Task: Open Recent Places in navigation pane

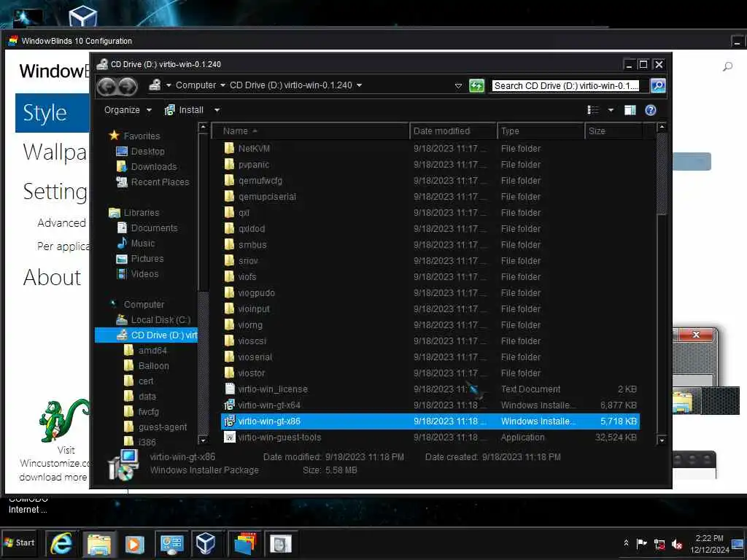Action: click(x=160, y=182)
